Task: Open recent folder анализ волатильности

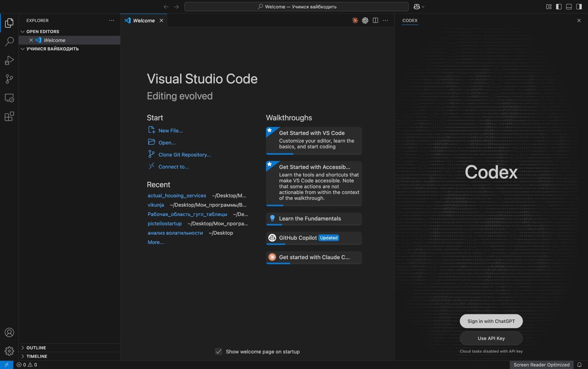Action: 175,233
